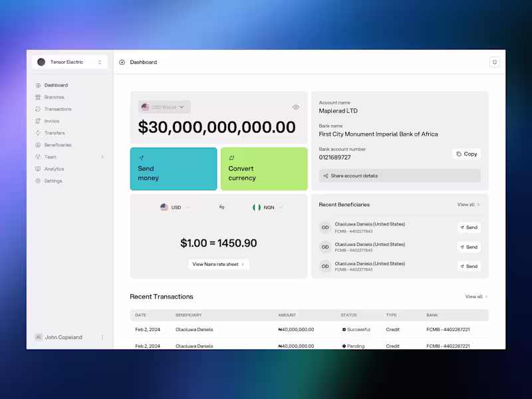532x399 pixels.
Task: Click the Maplerad LTD account name
Action: pyautogui.click(x=338, y=111)
